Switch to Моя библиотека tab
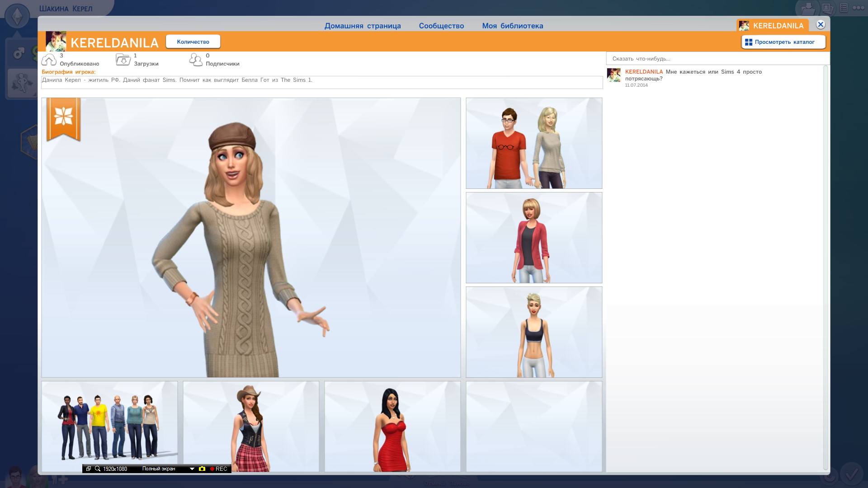The height and width of the screenshot is (488, 868). tap(512, 26)
